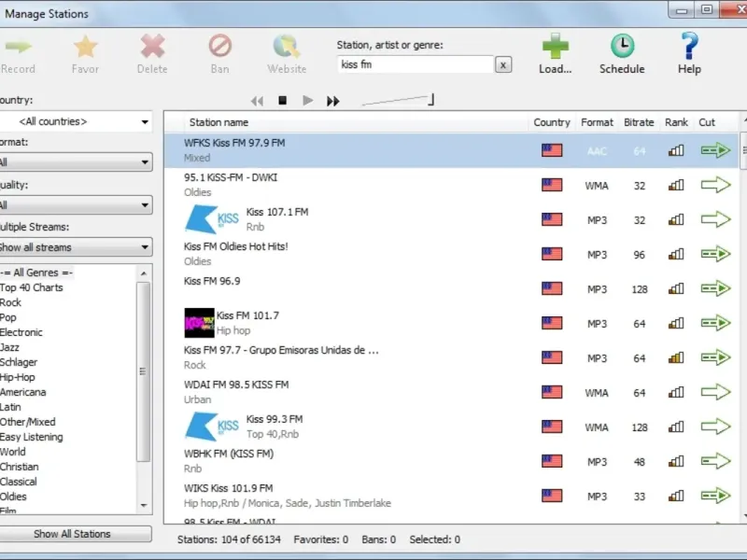
Task: Select Kiss FM 96.9 station
Action: click(452, 288)
